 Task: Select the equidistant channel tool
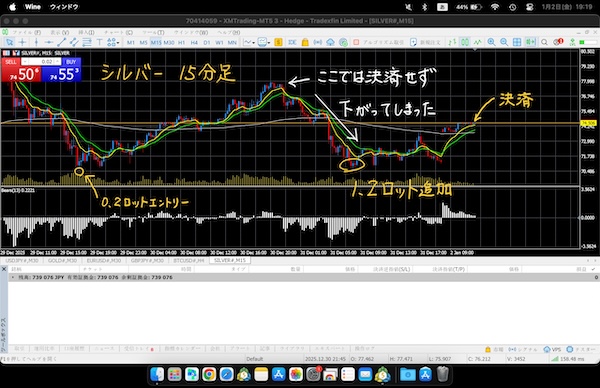74,42
